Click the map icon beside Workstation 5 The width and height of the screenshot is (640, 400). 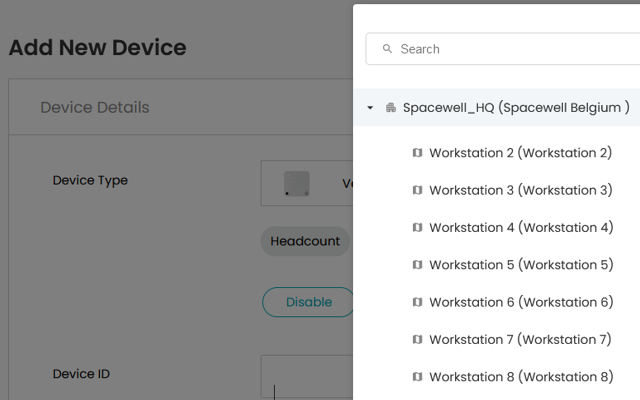pos(417,264)
